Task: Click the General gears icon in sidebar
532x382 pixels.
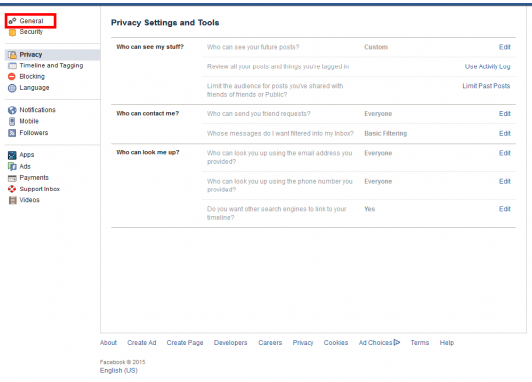Action: pyautogui.click(x=12, y=21)
